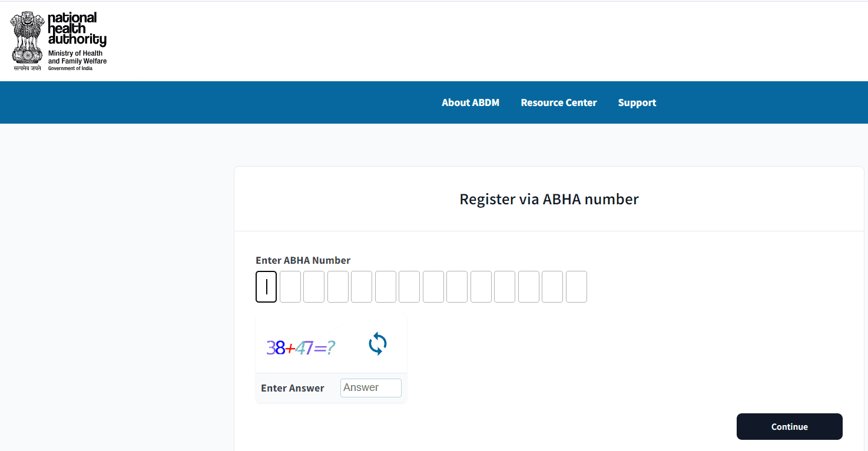The image size is (868, 451).
Task: Click the blue navigation bar
Action: point(236,102)
